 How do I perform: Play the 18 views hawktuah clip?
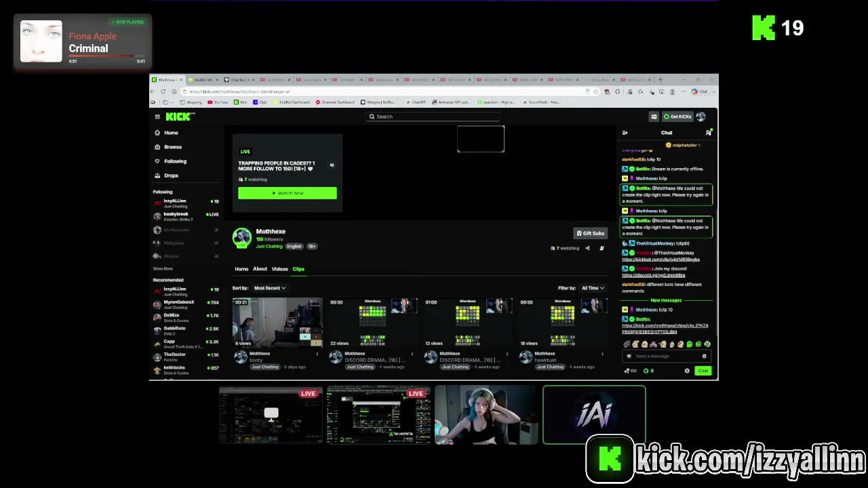click(562, 323)
